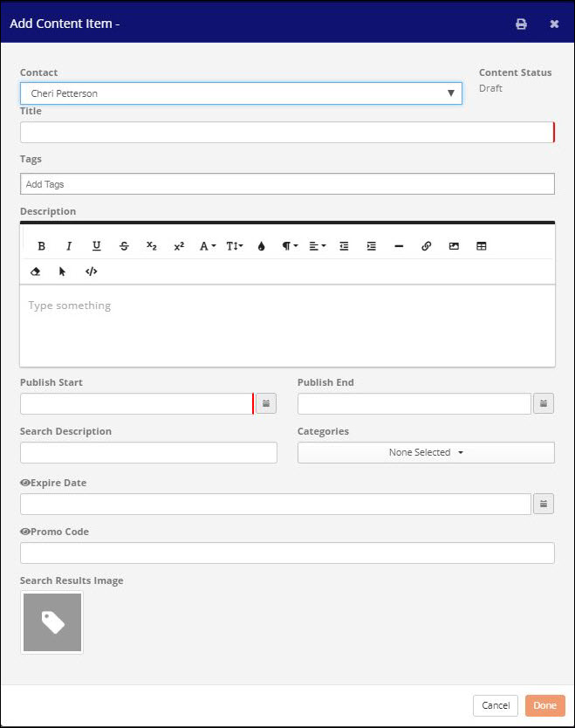Select the Search Results Image thumbnail
This screenshot has width=575, height=728.
[52, 622]
